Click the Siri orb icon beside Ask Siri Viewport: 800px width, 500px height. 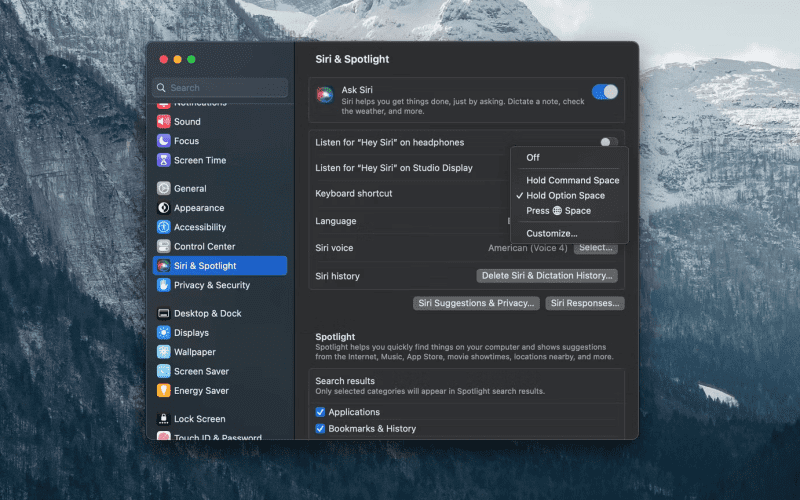tap(325, 95)
